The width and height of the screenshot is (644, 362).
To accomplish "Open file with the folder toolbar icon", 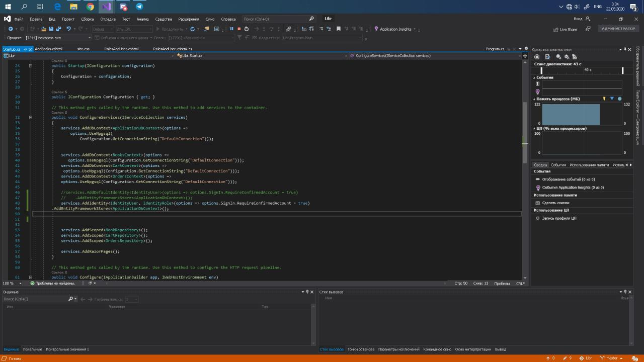I will pyautogui.click(x=44, y=29).
